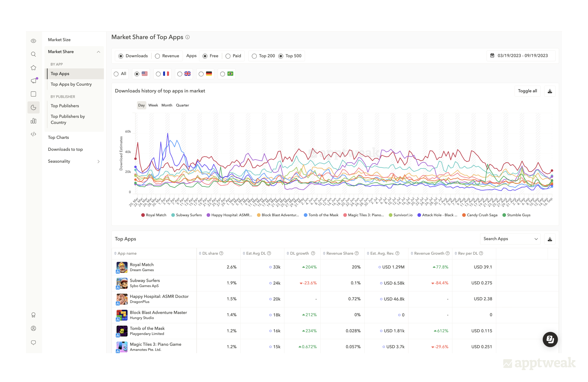Click the DL growth help icon

pos(313,253)
